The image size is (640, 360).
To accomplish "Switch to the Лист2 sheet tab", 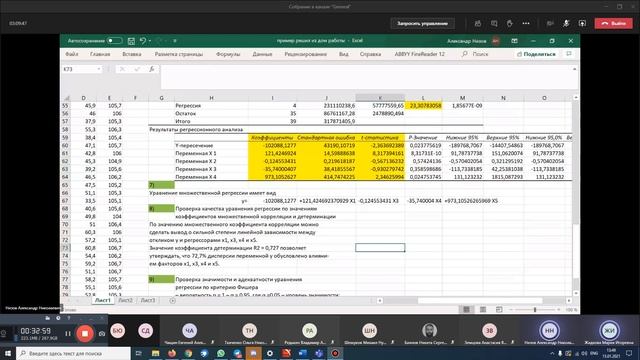I will pyautogui.click(x=125, y=300).
